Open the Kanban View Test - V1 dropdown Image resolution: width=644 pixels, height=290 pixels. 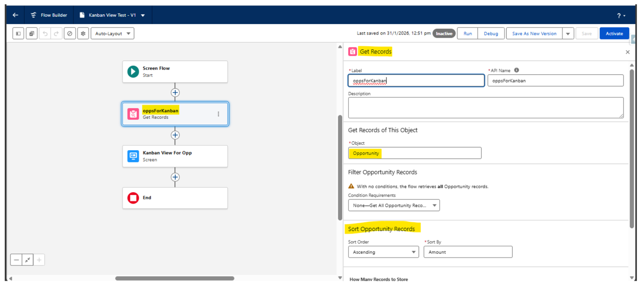(x=143, y=15)
